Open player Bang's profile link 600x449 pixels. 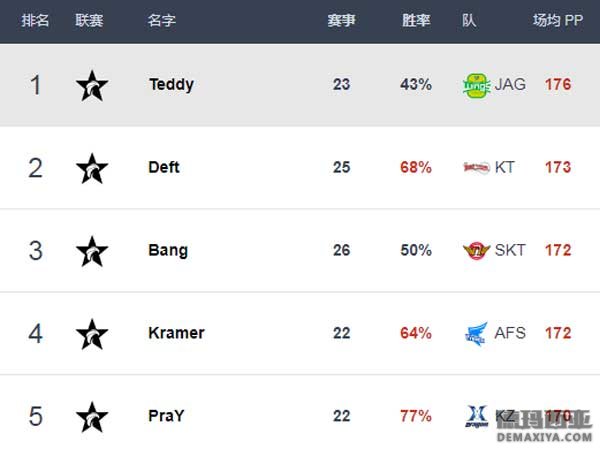coord(168,250)
